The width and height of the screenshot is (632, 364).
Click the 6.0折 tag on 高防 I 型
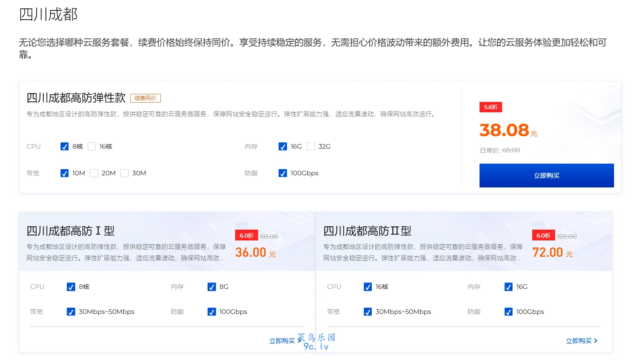click(x=246, y=235)
